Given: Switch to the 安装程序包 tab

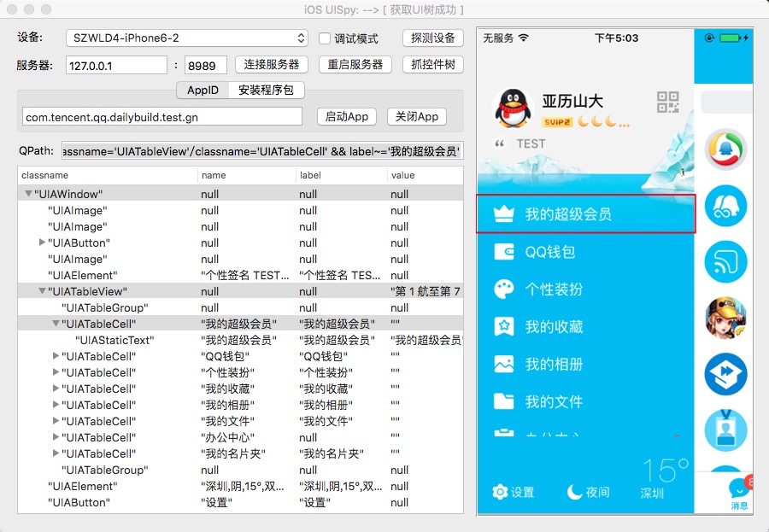Looking at the screenshot, I should pyautogui.click(x=267, y=91).
